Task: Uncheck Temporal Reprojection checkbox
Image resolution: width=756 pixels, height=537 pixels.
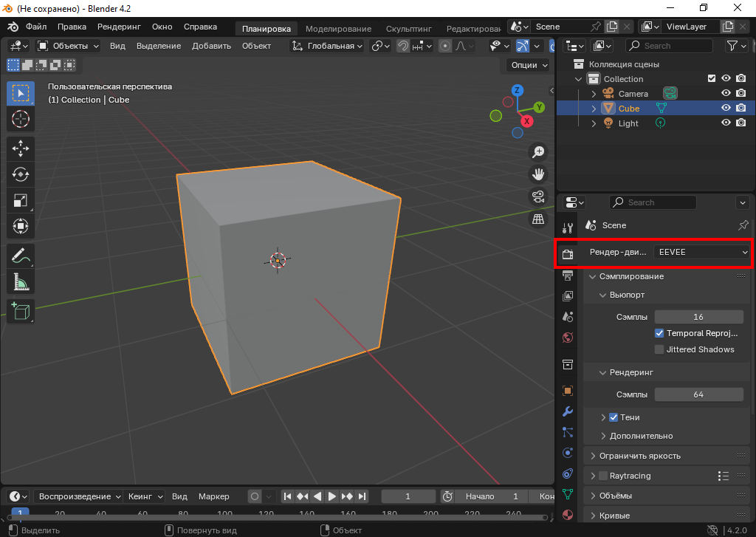Action: 659,333
